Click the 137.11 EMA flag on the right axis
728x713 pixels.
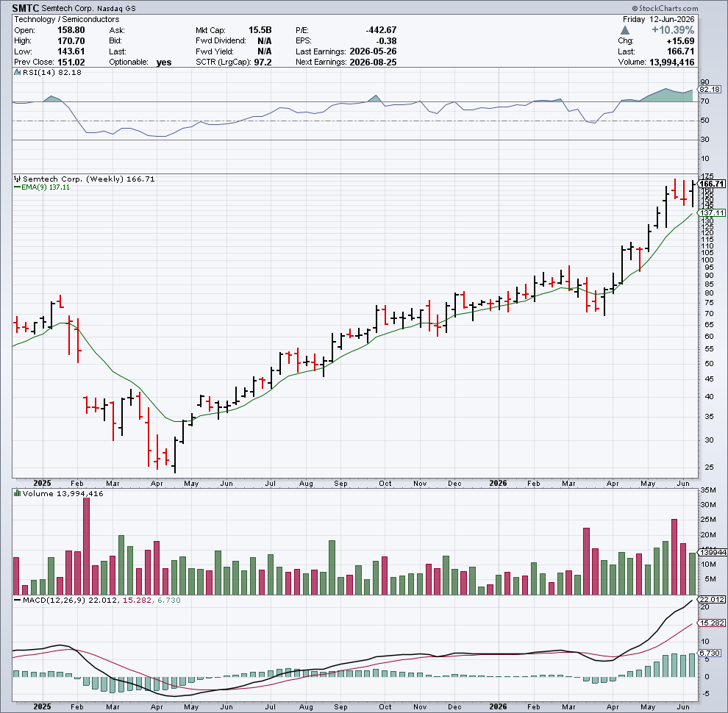[712, 213]
